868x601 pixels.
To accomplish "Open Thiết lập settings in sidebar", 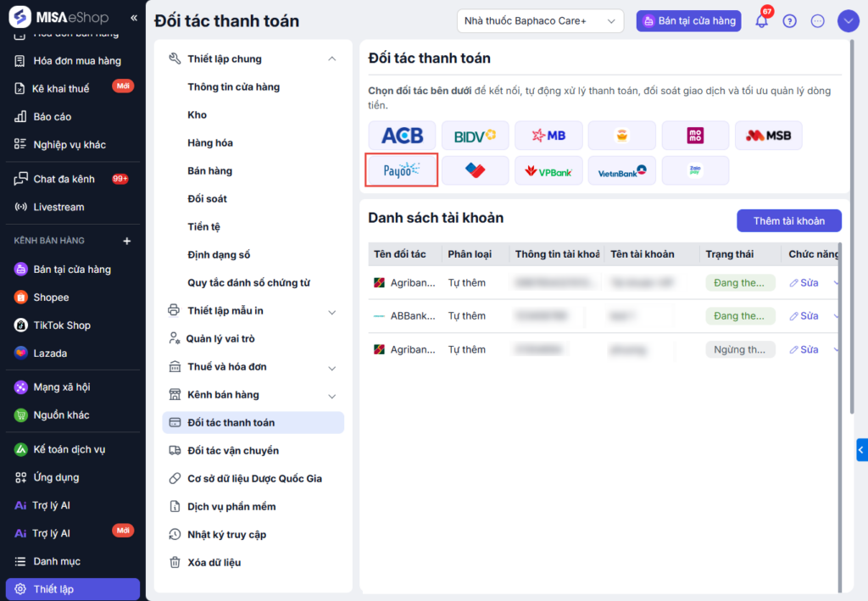I will tap(73, 589).
